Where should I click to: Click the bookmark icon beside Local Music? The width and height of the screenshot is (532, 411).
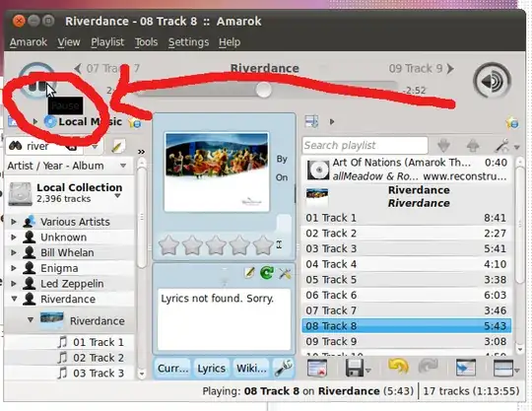tap(135, 122)
